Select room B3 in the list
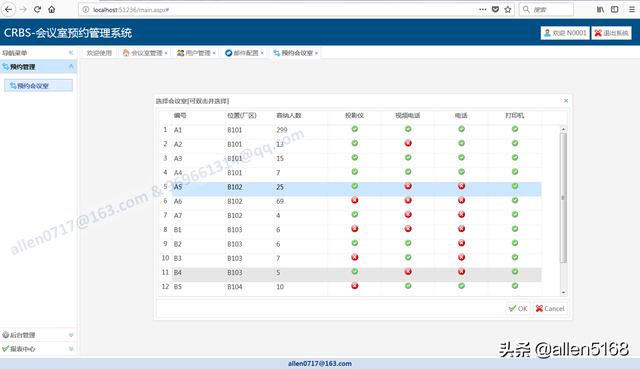 pos(350,258)
